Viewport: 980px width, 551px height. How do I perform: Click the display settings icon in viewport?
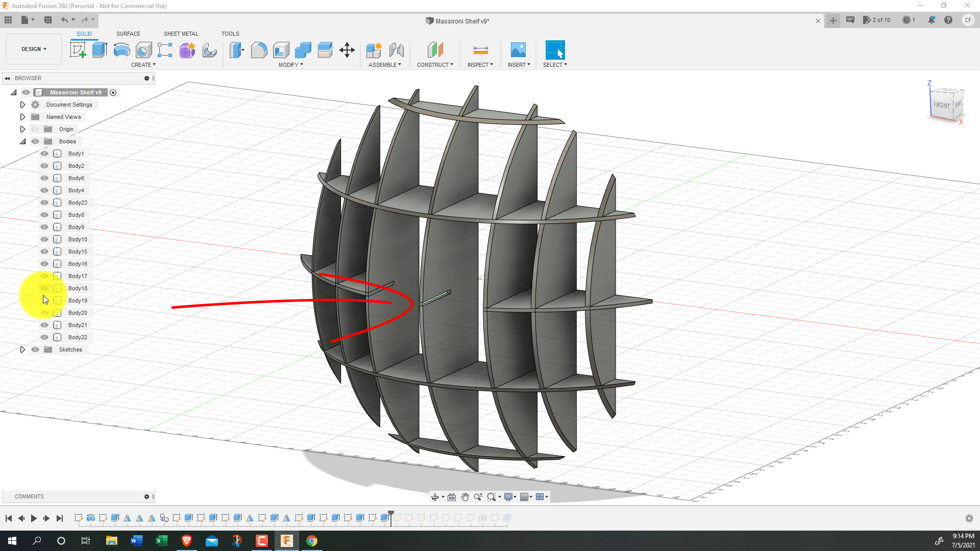click(509, 496)
